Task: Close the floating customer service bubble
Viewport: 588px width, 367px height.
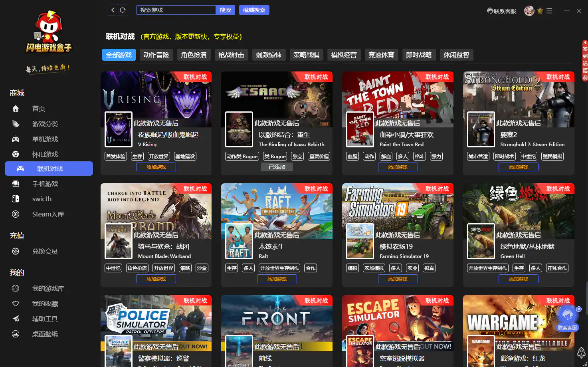Action: tap(579, 309)
